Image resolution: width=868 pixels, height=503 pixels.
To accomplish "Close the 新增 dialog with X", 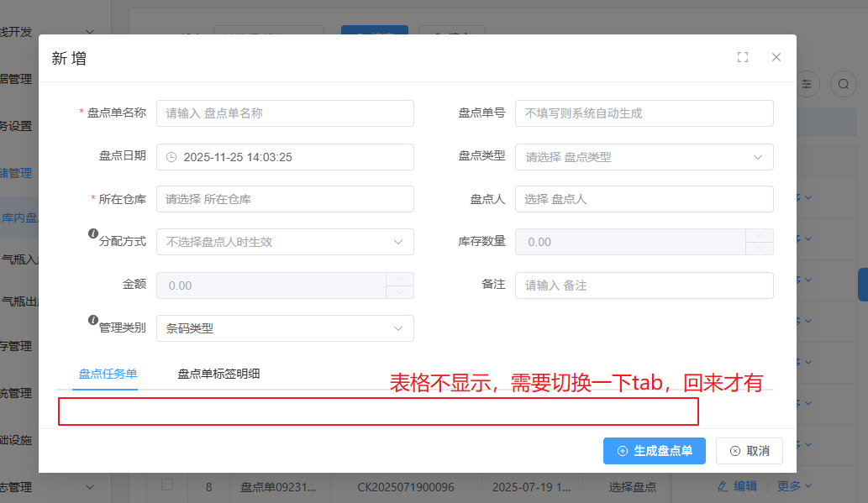I will pos(776,57).
